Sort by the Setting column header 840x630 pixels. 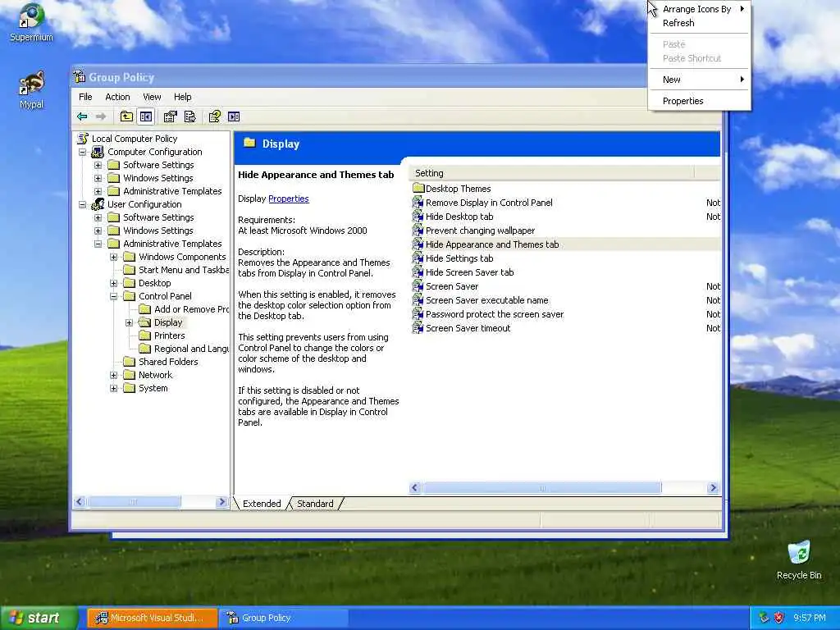pos(552,173)
